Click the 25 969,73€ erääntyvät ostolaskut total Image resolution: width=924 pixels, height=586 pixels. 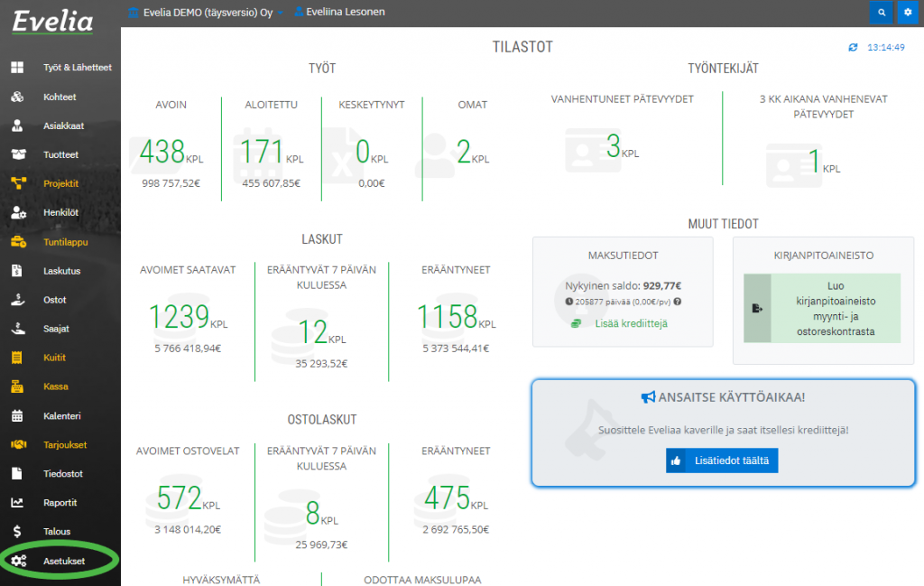(x=321, y=544)
